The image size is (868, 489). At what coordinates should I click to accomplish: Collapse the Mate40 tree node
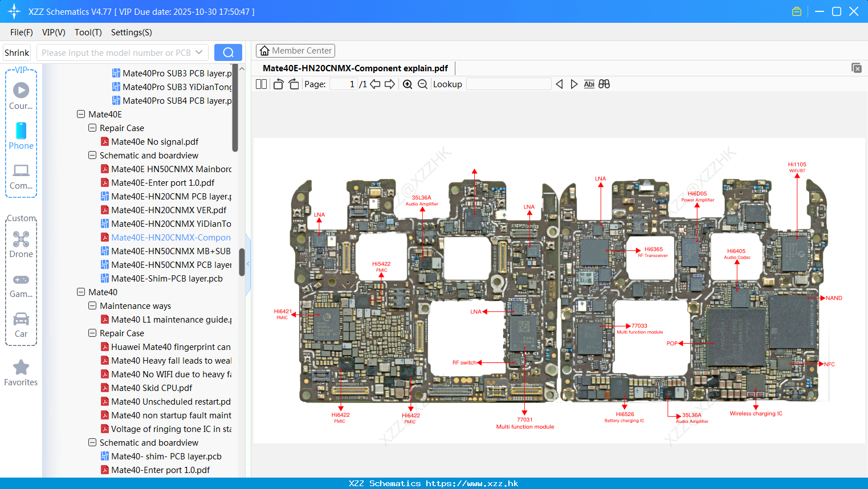[x=81, y=292]
